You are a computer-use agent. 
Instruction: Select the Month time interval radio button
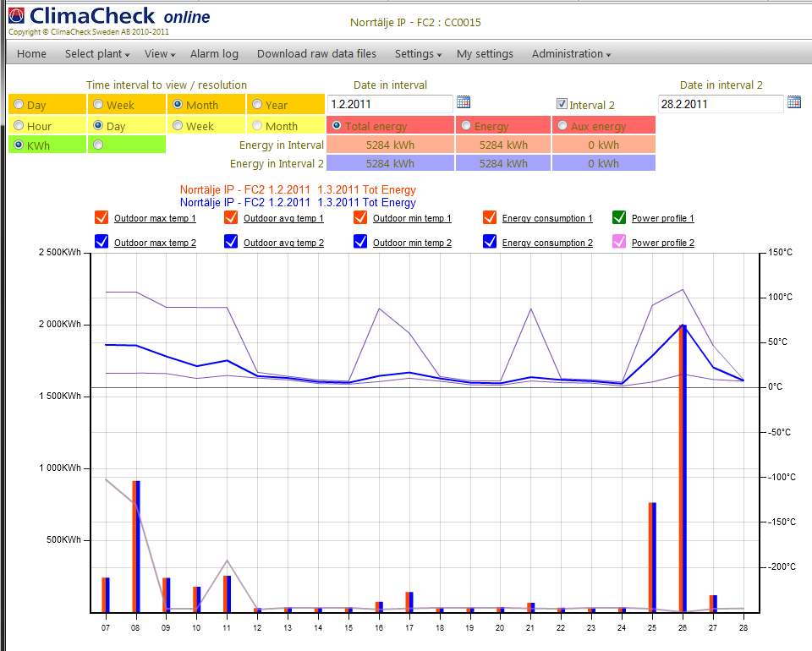click(x=178, y=105)
